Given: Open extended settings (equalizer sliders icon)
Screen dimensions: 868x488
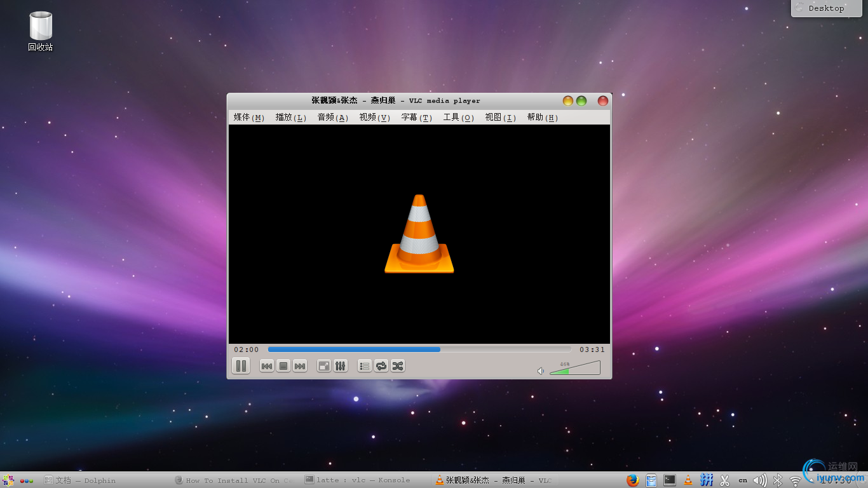Looking at the screenshot, I should pyautogui.click(x=341, y=366).
